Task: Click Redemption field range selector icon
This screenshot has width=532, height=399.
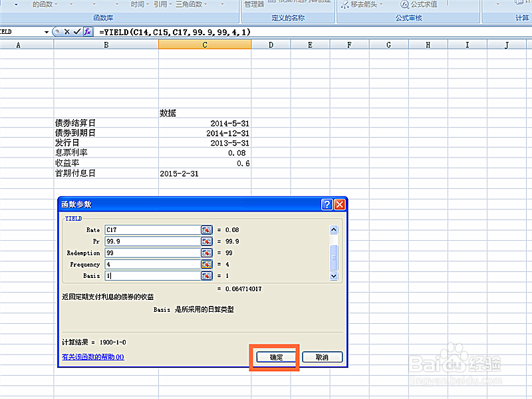Action: pyautogui.click(x=206, y=253)
